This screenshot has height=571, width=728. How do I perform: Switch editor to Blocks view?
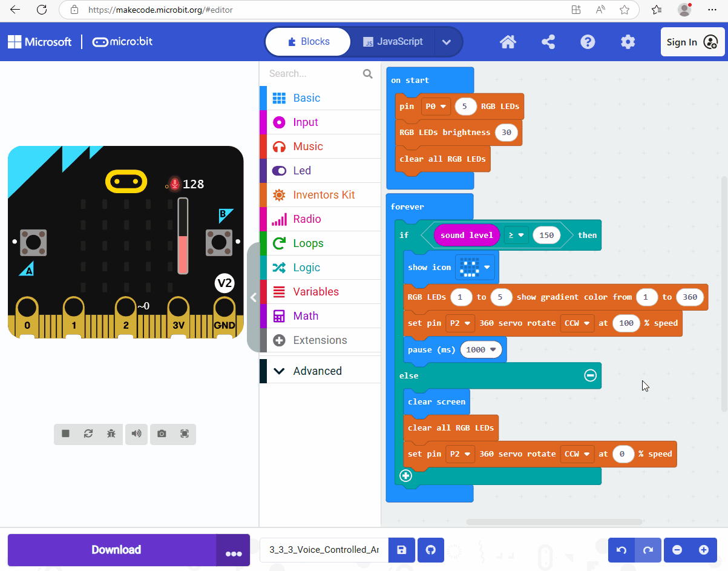[309, 42]
